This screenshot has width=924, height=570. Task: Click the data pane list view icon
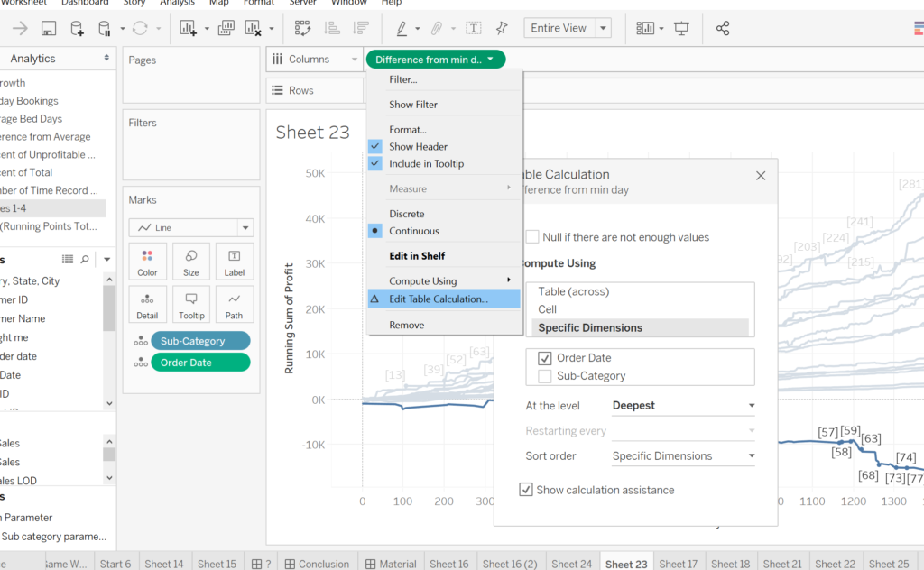pos(68,259)
